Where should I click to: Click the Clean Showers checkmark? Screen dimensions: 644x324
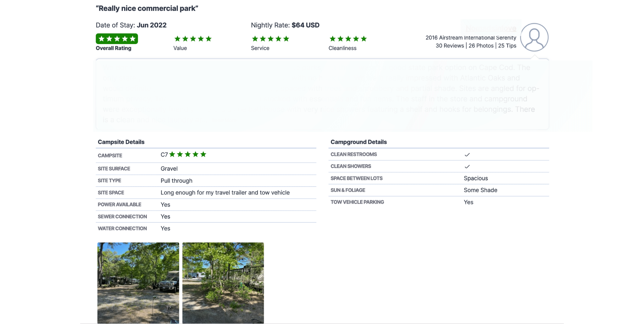pyautogui.click(x=467, y=166)
